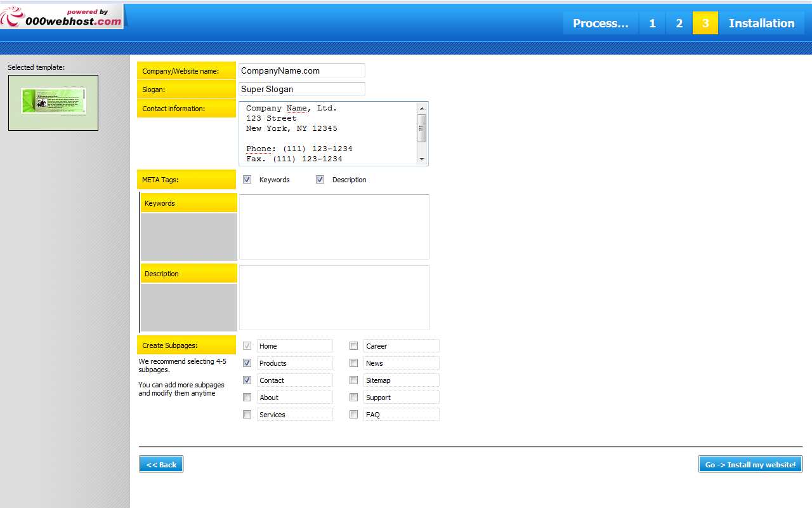Screen dimensions: 812x508
Task: Check the Support subpage checkbox
Action: 354,398
